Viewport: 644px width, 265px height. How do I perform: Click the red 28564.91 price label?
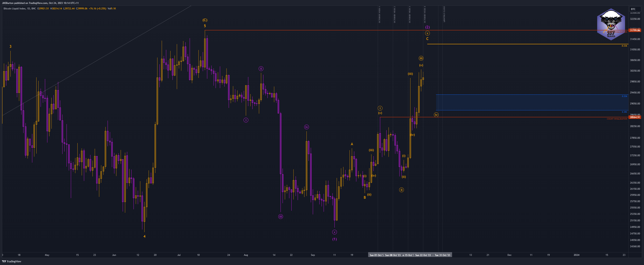635,117
